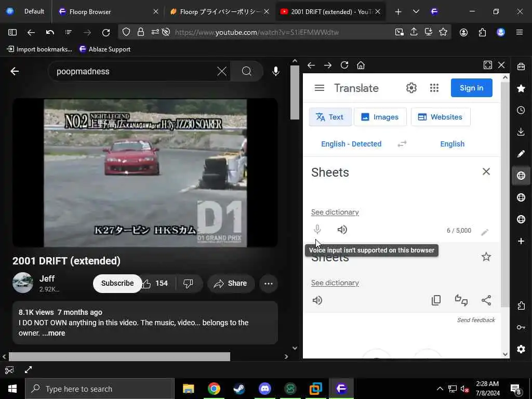This screenshot has height=399, width=532.
Task: Open the extensions puzzle icon
Action: pos(482,32)
